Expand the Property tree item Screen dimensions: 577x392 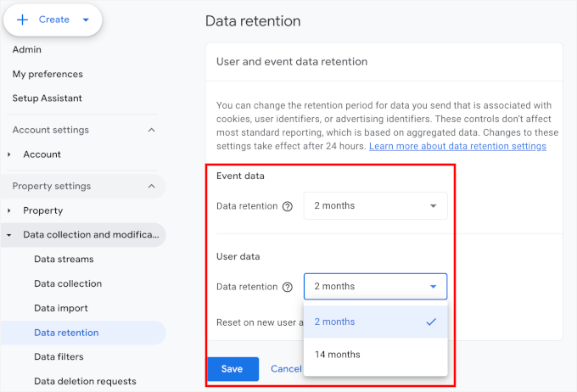click(x=9, y=210)
